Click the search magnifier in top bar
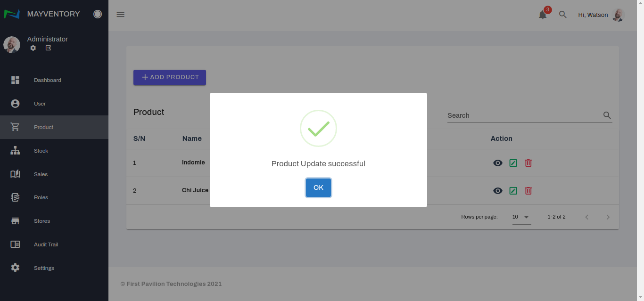The image size is (644, 301). [x=562, y=15]
